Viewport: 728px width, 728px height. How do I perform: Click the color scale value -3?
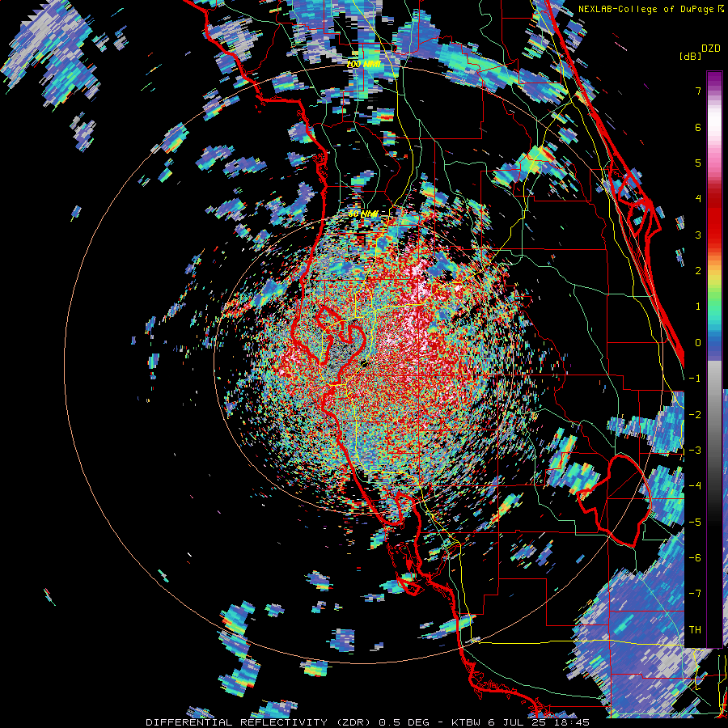[x=695, y=451]
